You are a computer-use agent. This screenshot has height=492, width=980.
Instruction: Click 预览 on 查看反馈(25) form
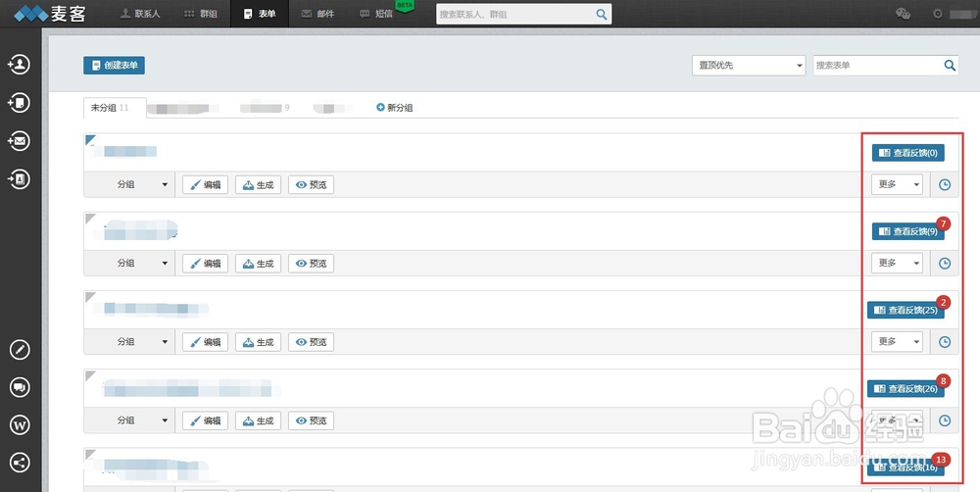point(311,342)
